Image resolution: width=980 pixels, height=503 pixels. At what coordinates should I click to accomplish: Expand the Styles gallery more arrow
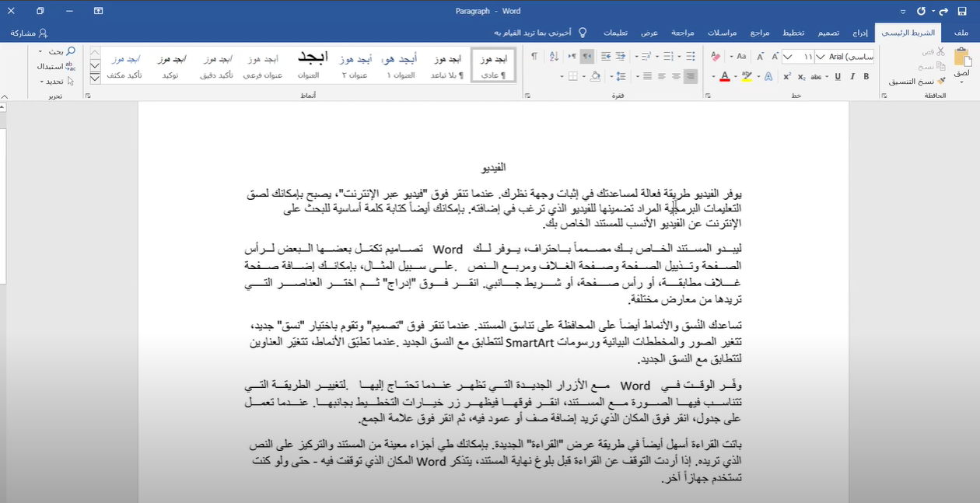(x=95, y=78)
